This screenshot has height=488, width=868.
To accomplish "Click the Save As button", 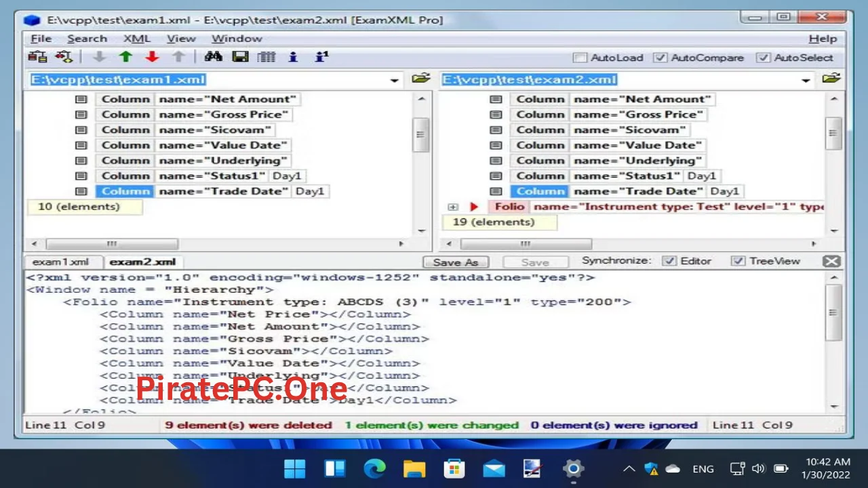I will click(x=456, y=262).
